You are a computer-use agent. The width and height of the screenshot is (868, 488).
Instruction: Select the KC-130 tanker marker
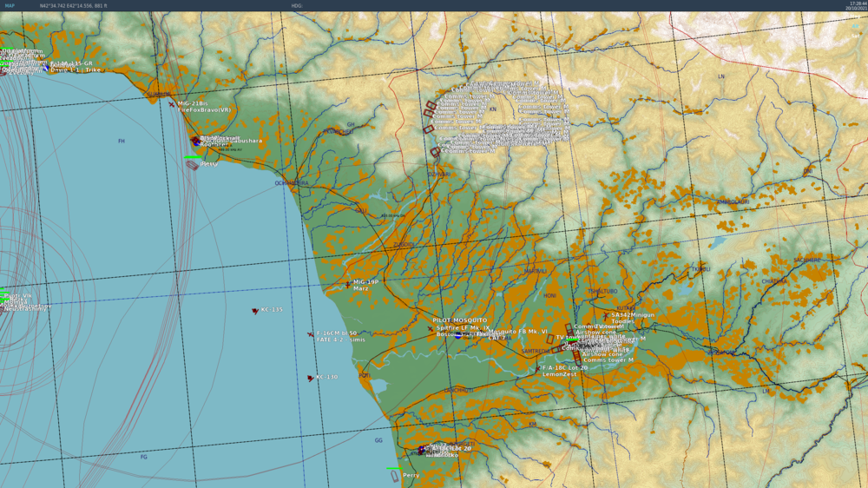(310, 379)
